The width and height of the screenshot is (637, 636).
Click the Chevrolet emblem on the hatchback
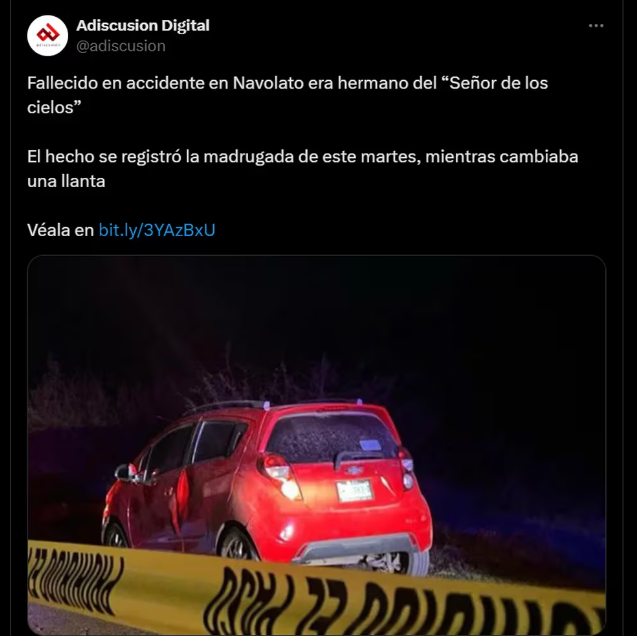pos(354,470)
